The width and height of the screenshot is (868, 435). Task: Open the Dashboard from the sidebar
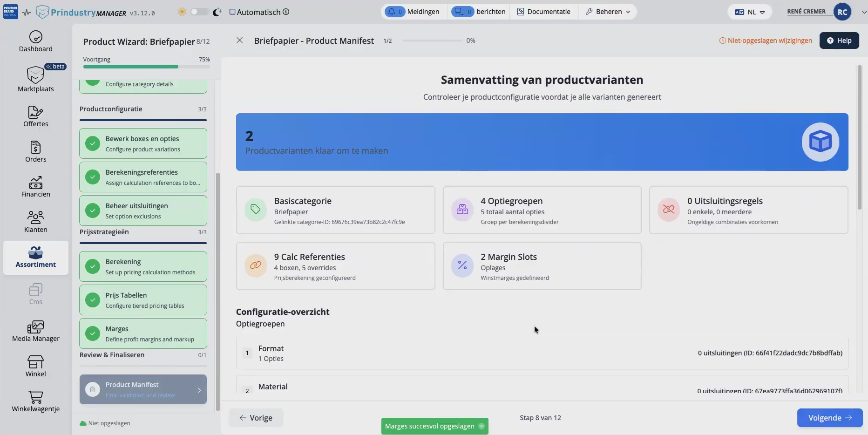(35, 41)
